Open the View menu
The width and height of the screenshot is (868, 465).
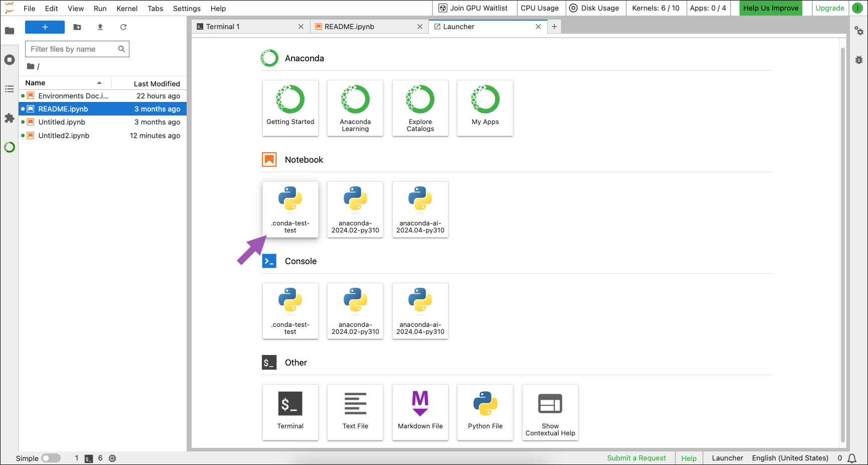coord(76,9)
